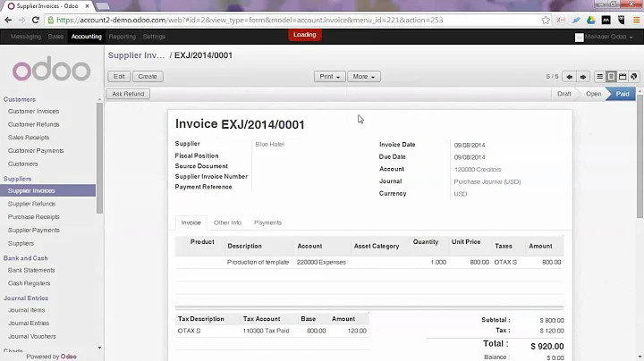Open the Sales menu
Viewport: 644px width, 361px height.
pyautogui.click(x=55, y=37)
